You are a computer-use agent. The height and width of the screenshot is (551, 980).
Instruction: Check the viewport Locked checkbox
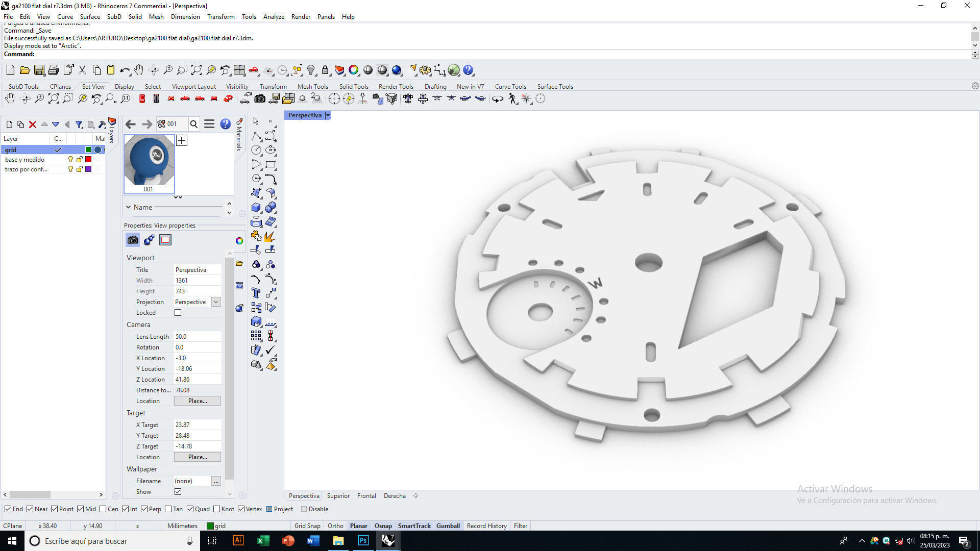tap(178, 312)
